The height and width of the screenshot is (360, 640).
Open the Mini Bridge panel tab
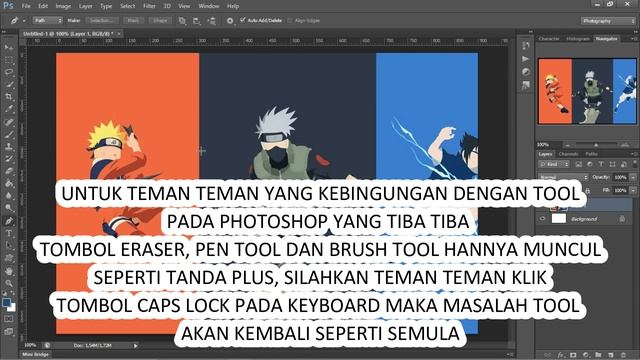(x=35, y=355)
